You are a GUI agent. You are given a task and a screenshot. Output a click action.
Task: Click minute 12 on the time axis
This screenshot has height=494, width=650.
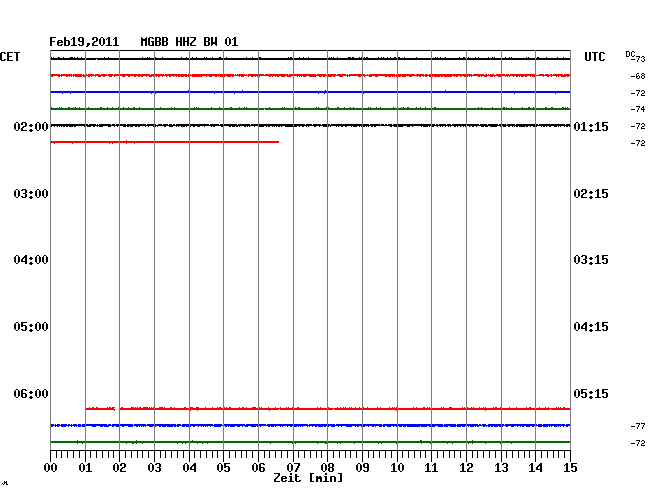(466, 468)
